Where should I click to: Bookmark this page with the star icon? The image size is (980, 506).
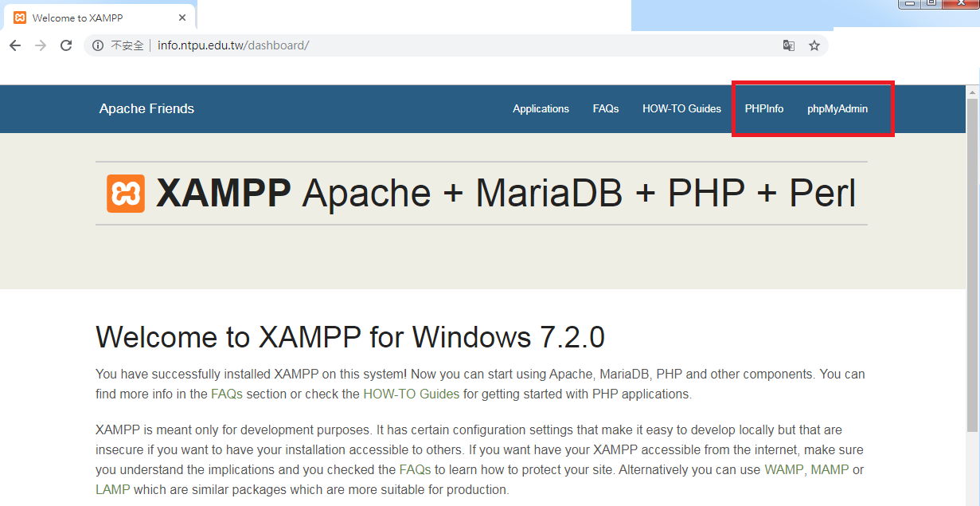(x=814, y=45)
